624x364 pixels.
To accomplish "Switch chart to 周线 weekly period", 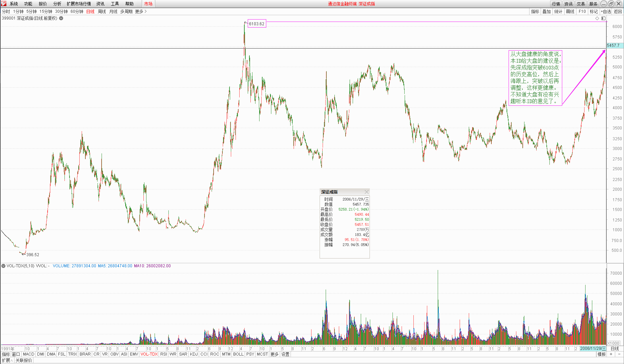I will coord(102,11).
